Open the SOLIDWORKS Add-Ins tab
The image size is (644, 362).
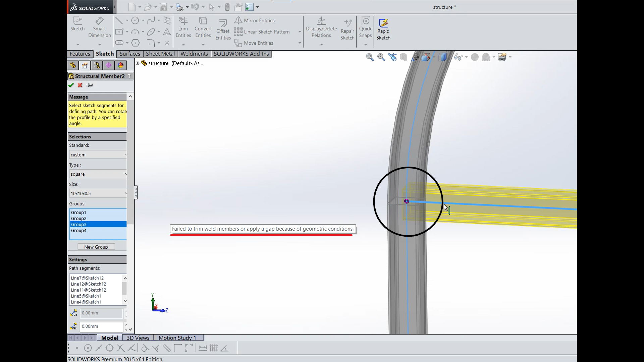[x=241, y=54]
